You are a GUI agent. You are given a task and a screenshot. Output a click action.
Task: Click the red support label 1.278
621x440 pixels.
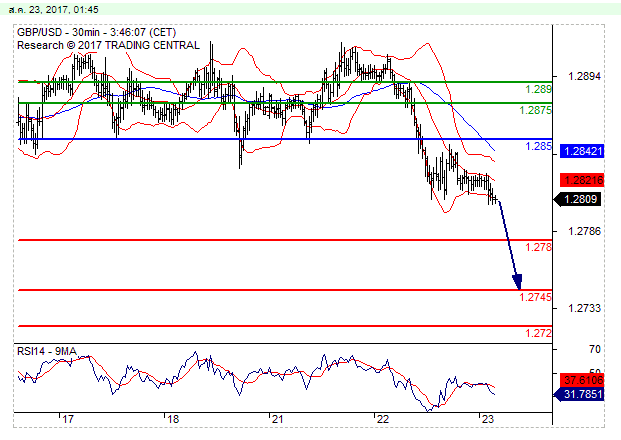click(x=538, y=248)
